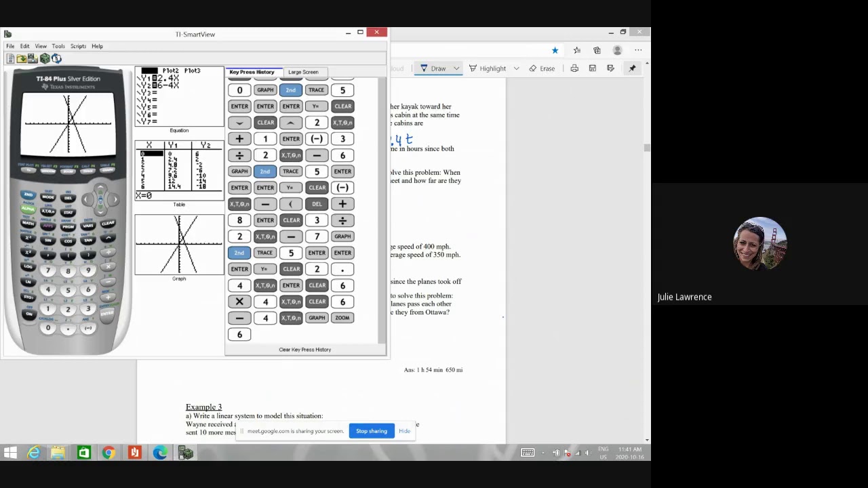Screen dimensions: 868x488
Task: Open the Help menu in TI-SmartView
Action: tap(97, 46)
